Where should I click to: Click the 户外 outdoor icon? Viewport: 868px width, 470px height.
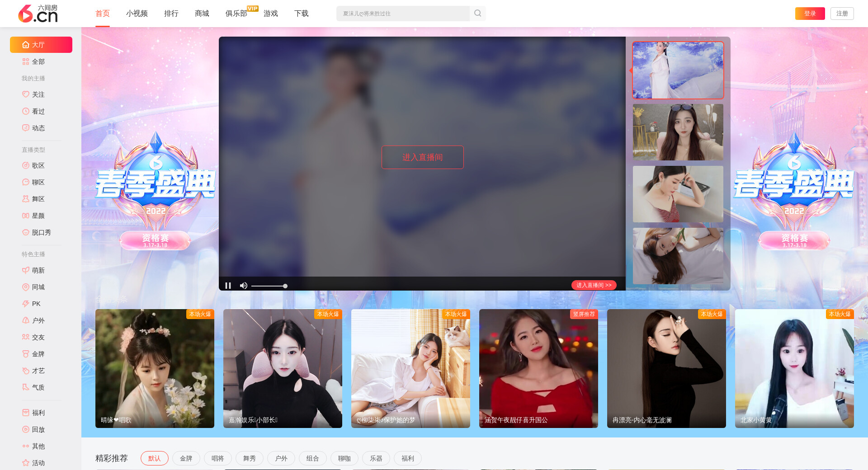[26, 320]
